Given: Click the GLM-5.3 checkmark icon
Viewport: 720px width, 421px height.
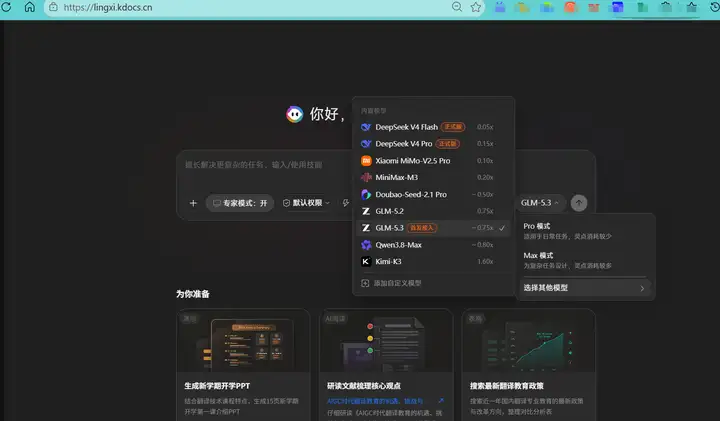Looking at the screenshot, I should tap(502, 228).
